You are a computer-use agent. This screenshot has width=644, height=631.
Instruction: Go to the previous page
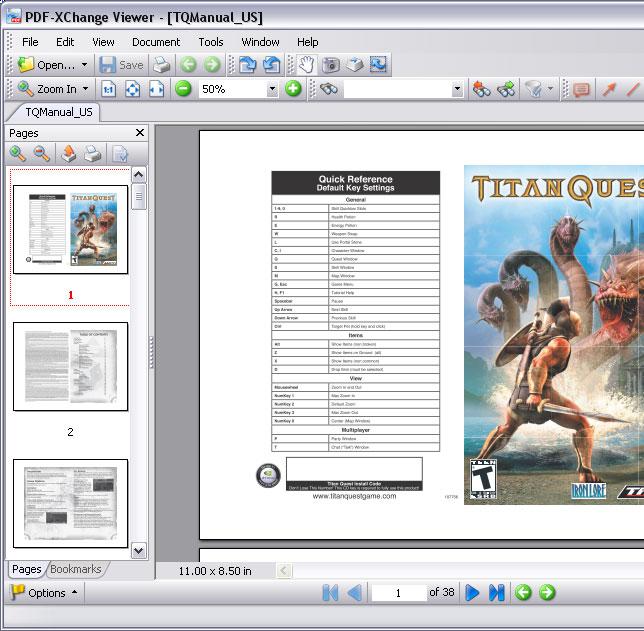coord(354,593)
